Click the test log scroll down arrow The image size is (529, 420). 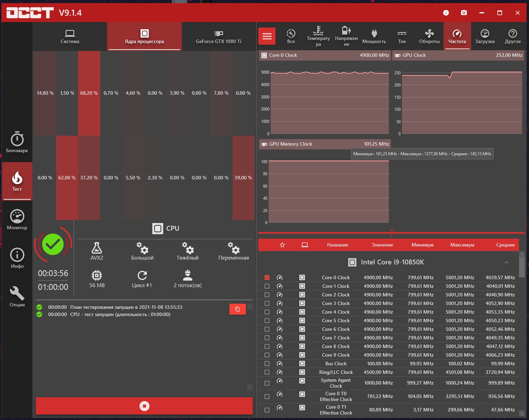point(250,387)
